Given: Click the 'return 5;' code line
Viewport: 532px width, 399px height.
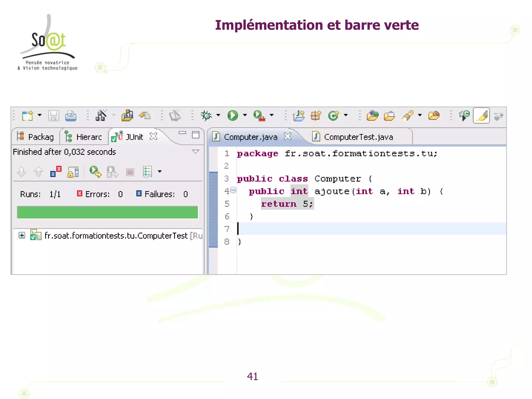Looking at the screenshot, I should [x=287, y=204].
